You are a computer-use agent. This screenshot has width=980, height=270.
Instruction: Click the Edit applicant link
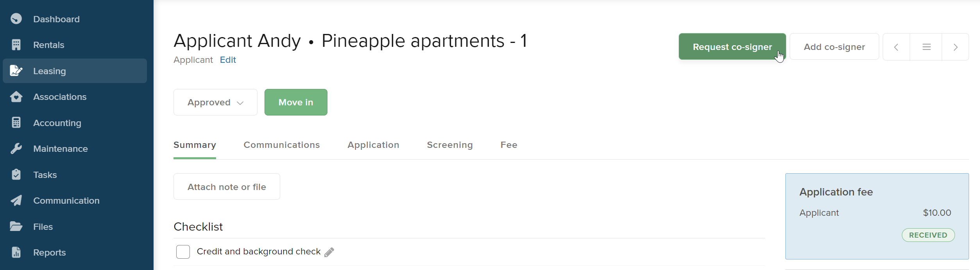(228, 60)
